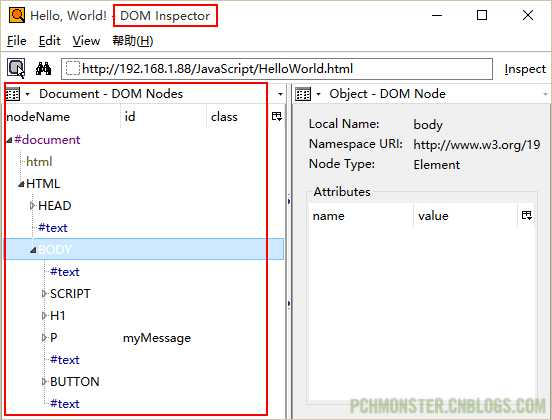Expand the P node twisty
Viewport: 552px width, 420px height.
44,338
